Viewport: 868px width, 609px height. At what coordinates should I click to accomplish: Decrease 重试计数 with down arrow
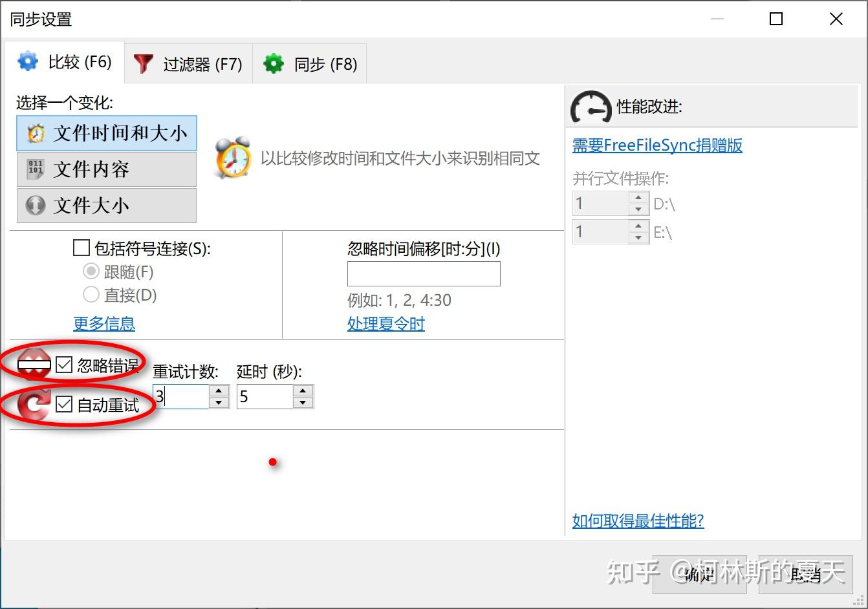click(x=219, y=402)
